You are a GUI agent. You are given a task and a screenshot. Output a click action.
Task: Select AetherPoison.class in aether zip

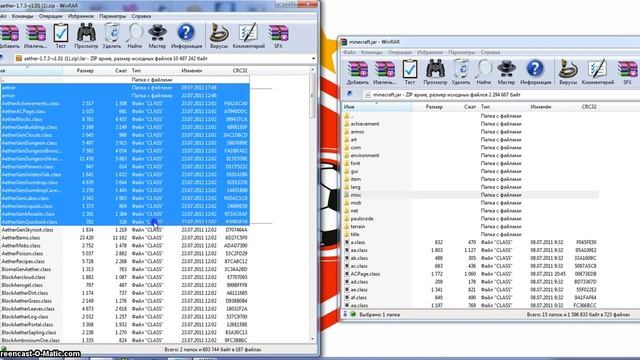[22, 253]
